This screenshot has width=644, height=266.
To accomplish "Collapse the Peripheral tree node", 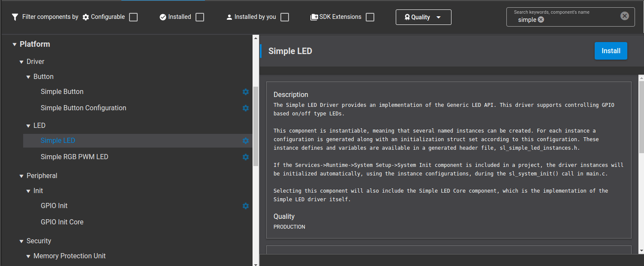I will pos(21,176).
